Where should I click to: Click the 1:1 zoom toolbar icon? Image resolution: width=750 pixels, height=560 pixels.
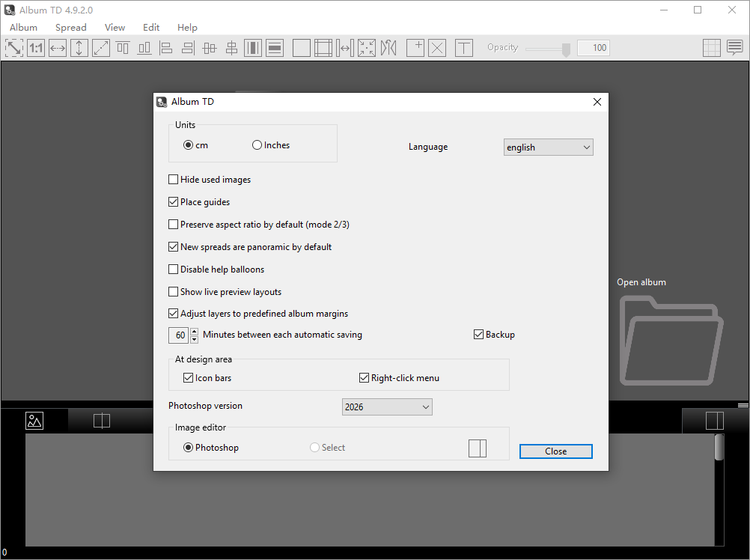(36, 48)
